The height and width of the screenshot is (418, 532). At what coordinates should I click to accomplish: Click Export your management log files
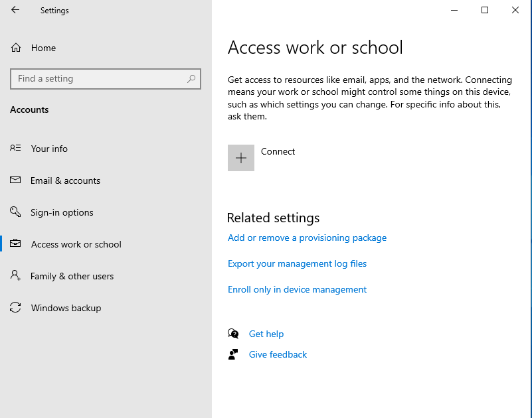coord(297,263)
